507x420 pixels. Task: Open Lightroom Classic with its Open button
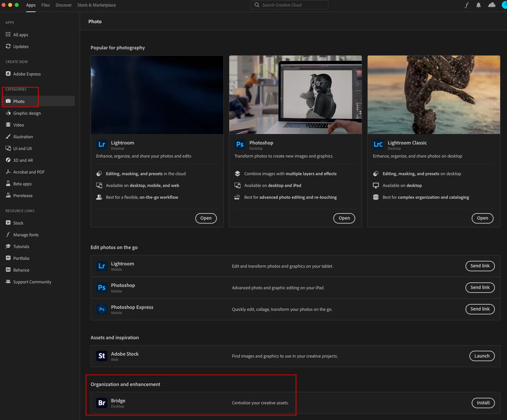pos(482,218)
